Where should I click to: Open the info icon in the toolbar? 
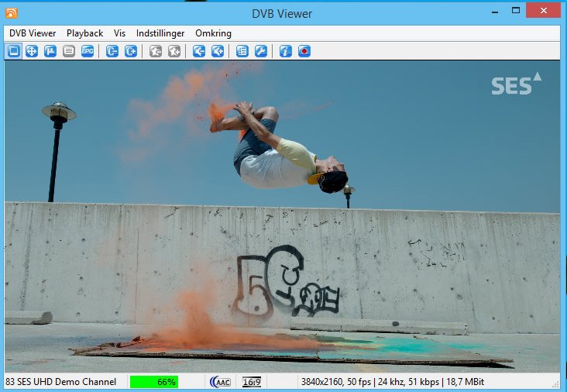286,51
